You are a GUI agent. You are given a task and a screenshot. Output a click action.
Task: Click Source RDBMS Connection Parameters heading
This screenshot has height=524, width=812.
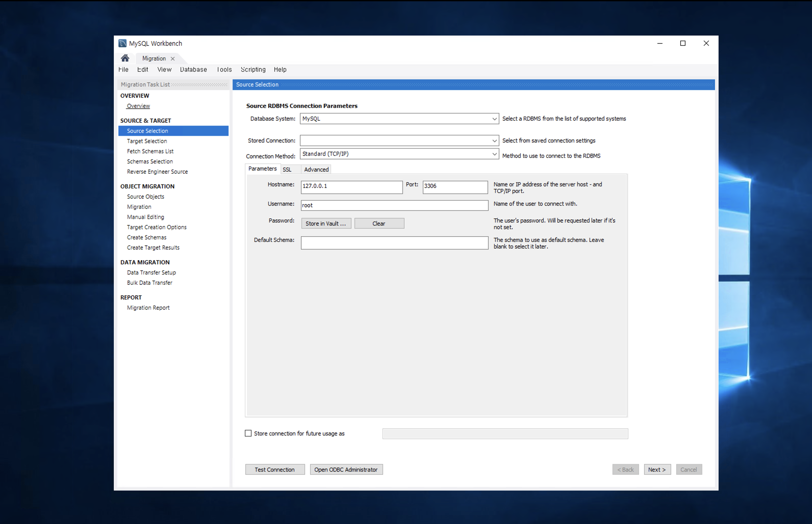click(302, 106)
